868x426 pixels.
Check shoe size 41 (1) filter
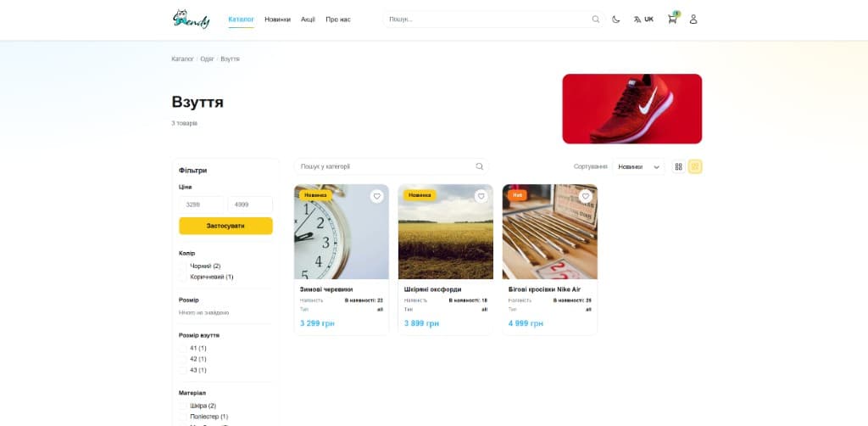[183, 348]
